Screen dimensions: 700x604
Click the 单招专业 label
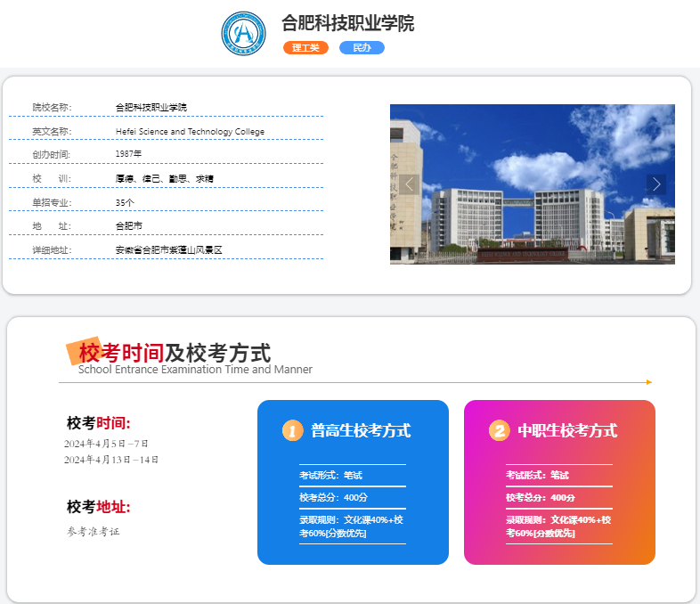pos(52,202)
